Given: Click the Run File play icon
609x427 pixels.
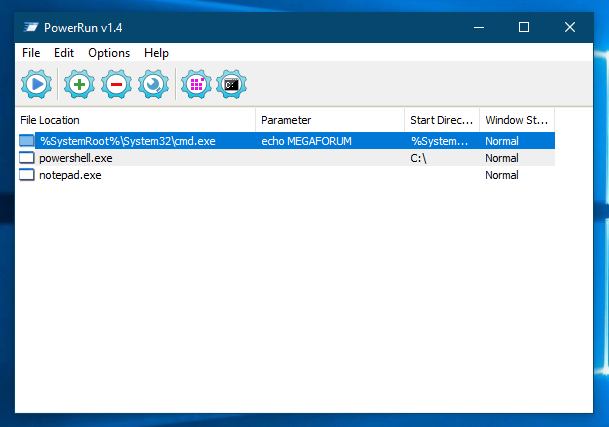Looking at the screenshot, I should (x=37, y=84).
